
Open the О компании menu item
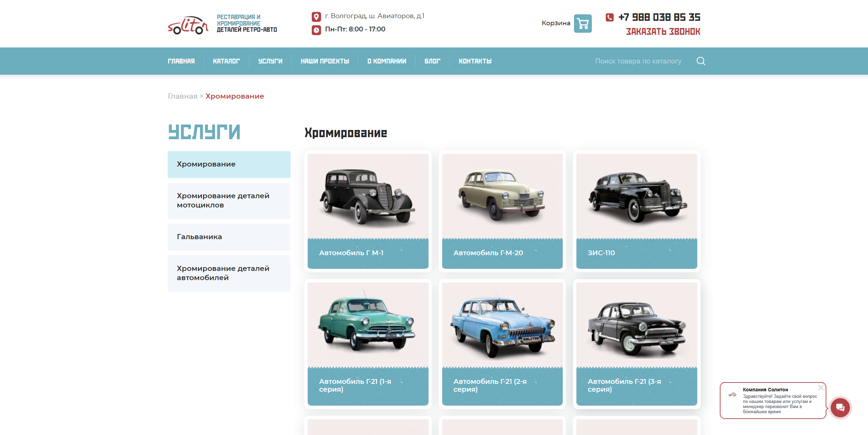tap(387, 61)
